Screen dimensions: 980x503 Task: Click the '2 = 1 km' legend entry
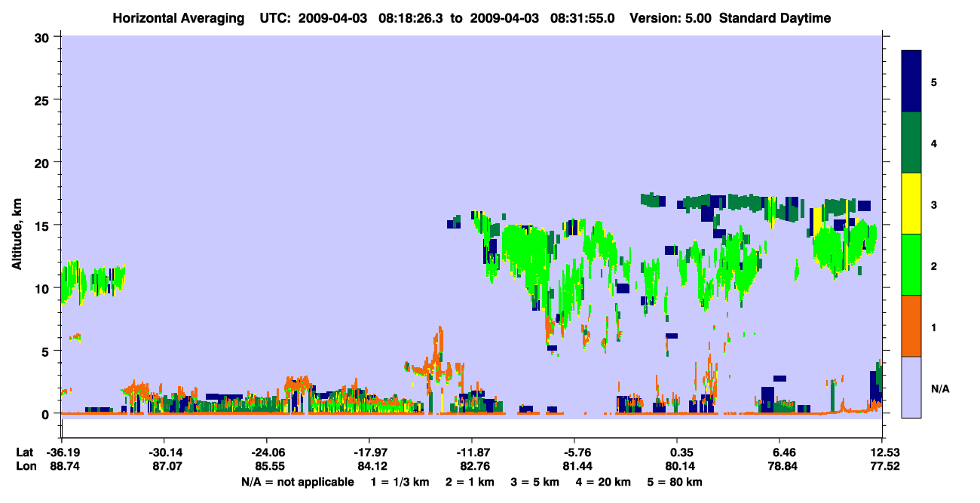470,482
